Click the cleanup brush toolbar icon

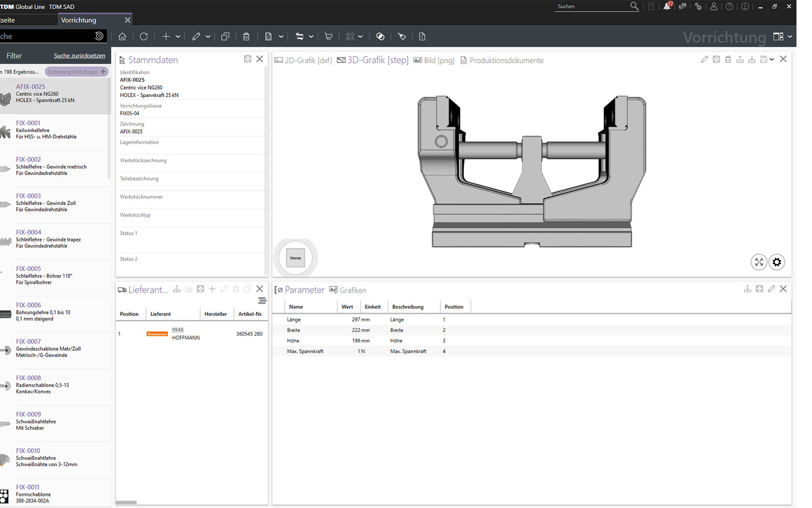point(402,36)
